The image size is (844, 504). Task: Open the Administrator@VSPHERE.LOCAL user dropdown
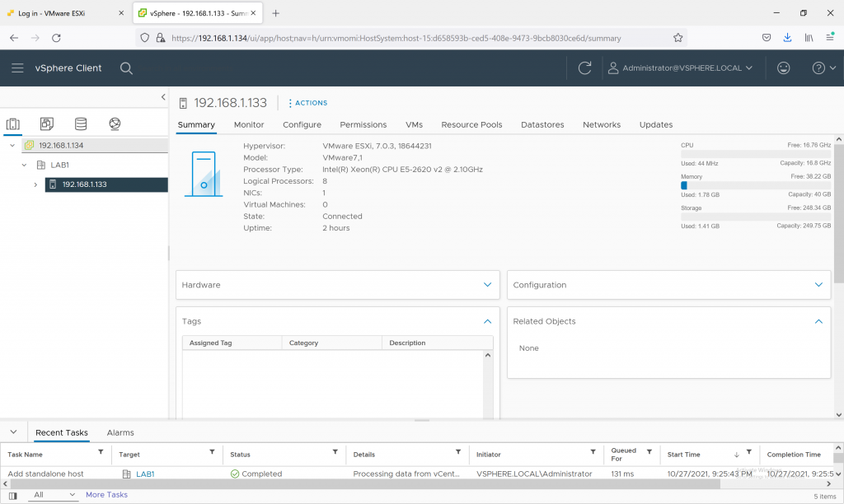tap(680, 68)
